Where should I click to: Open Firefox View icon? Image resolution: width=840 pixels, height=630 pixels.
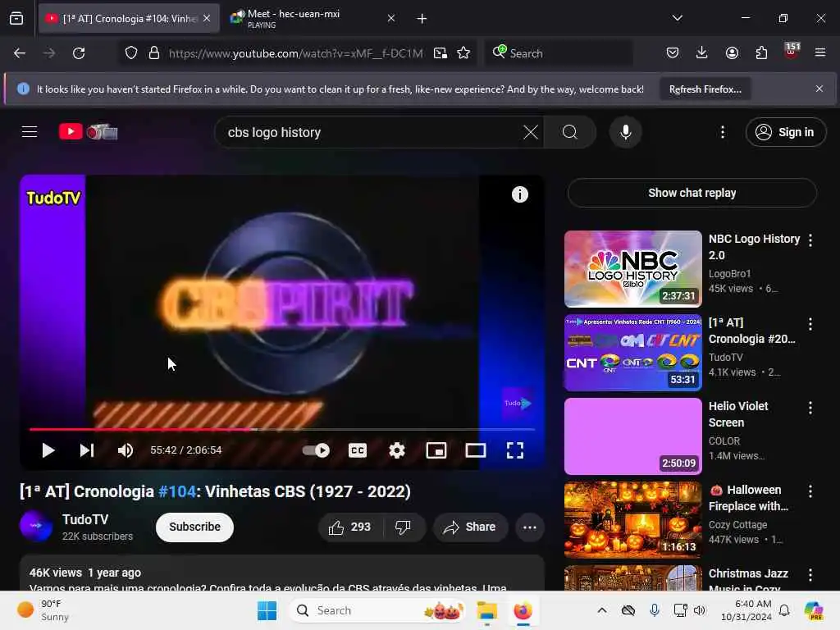(16, 18)
